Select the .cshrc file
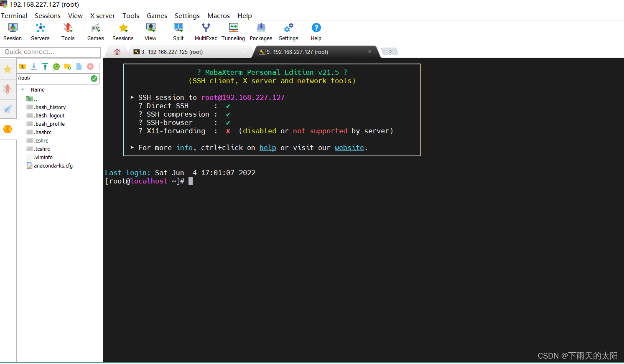Viewport: 624px width, 364px height. coord(38,141)
